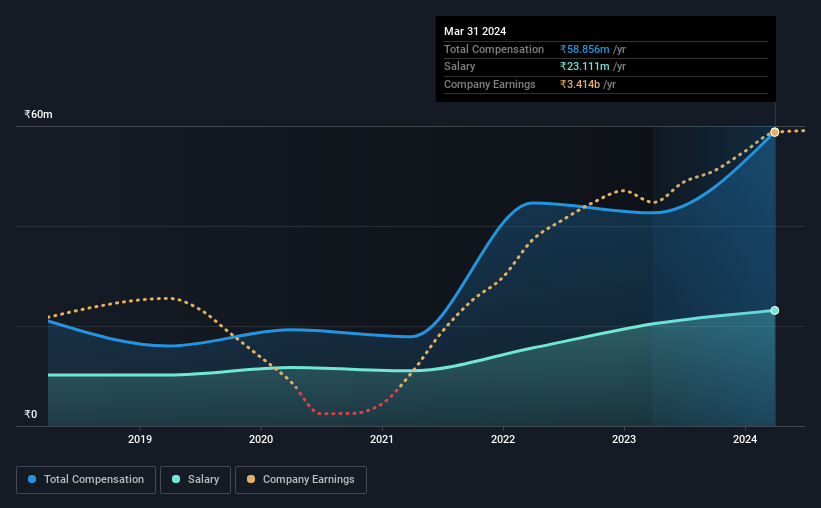Click the ₹3.414b company earnings value

point(580,84)
